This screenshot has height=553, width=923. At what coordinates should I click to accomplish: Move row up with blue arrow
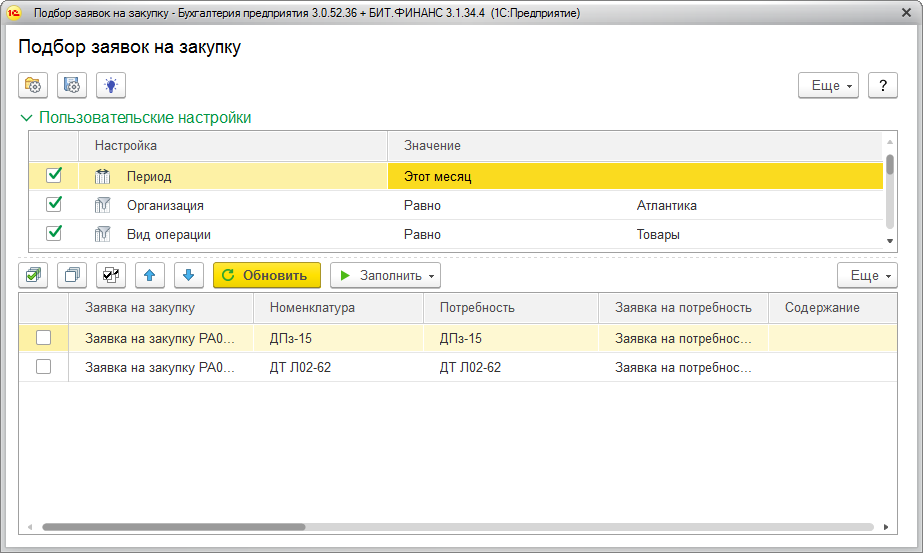click(150, 275)
